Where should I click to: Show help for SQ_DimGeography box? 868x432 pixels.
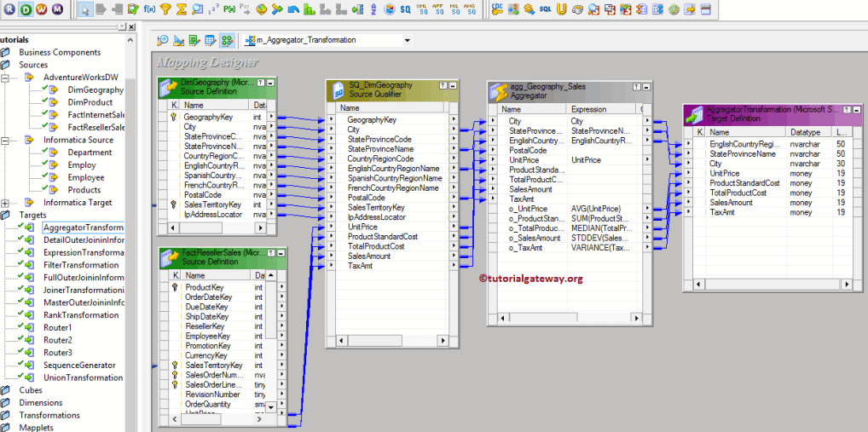pyautogui.click(x=443, y=86)
